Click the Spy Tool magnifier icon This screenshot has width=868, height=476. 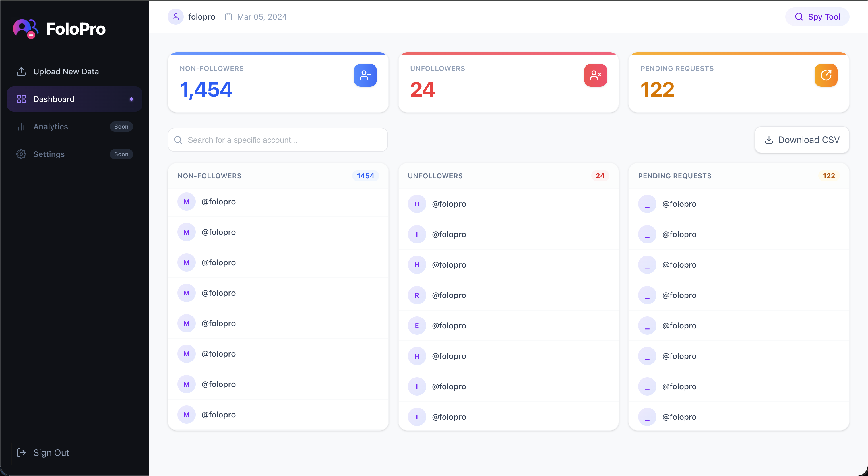(799, 17)
